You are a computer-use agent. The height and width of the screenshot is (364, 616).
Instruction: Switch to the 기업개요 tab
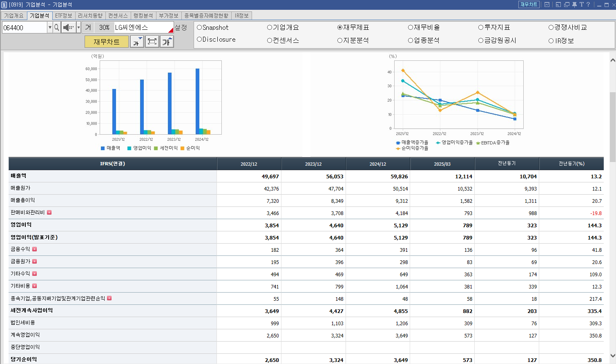(x=14, y=16)
